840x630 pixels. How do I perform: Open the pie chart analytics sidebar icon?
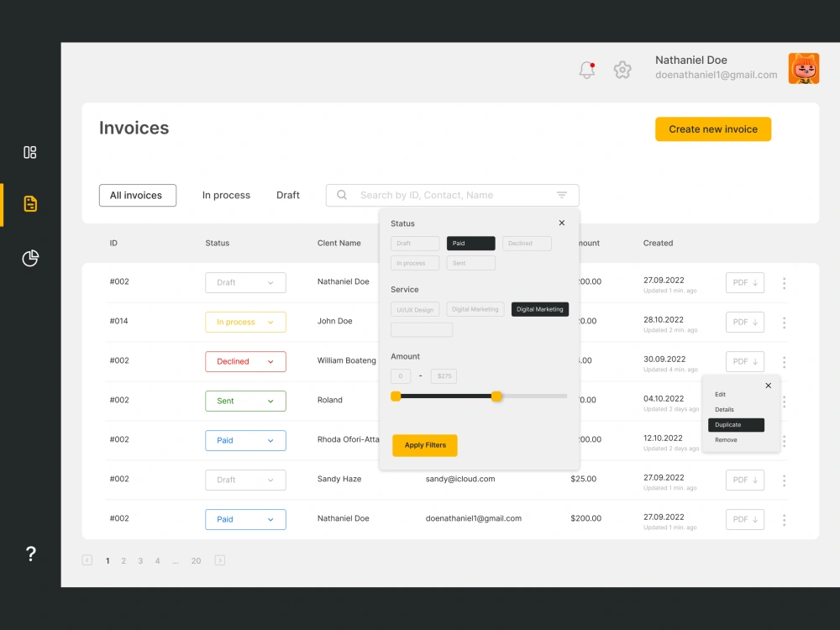30,258
